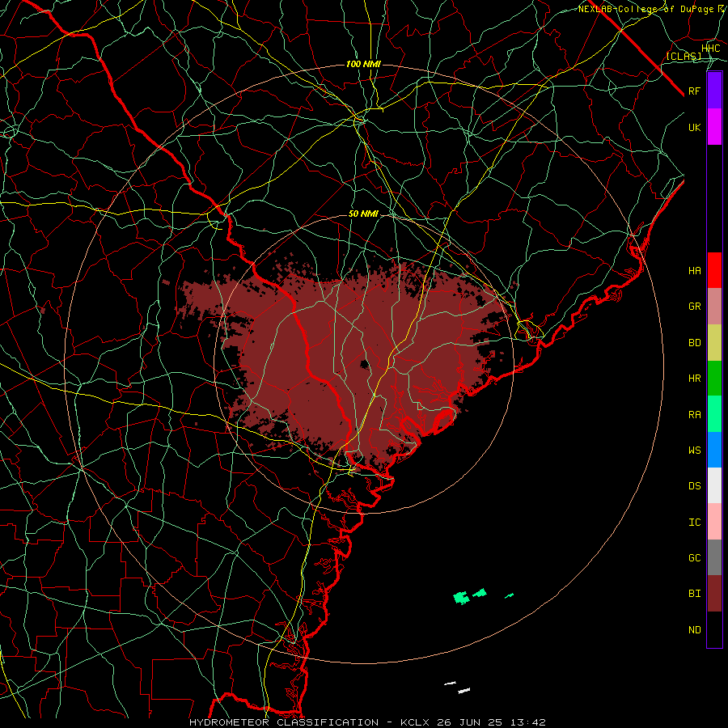Click the gray GC legend swatch
Viewport: 728px width, 728px height.
[714, 557]
